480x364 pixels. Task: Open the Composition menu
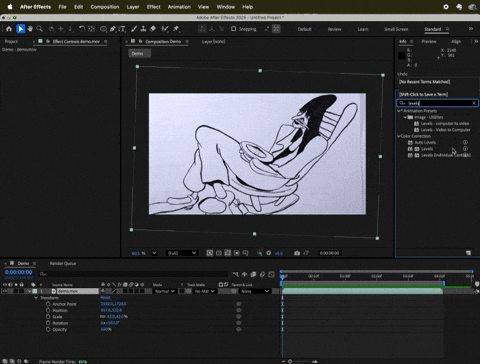click(x=105, y=7)
